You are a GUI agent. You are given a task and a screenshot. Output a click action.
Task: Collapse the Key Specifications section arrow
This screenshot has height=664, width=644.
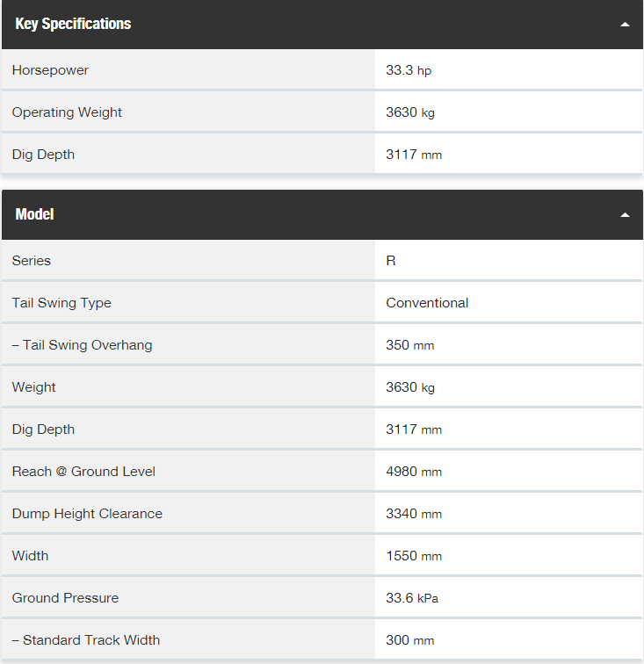[x=625, y=25]
